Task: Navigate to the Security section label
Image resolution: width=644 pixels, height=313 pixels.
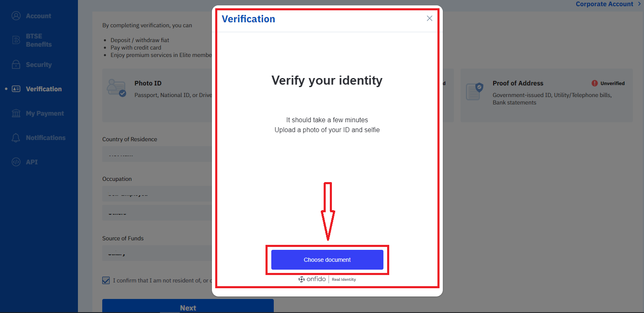Action: point(39,64)
